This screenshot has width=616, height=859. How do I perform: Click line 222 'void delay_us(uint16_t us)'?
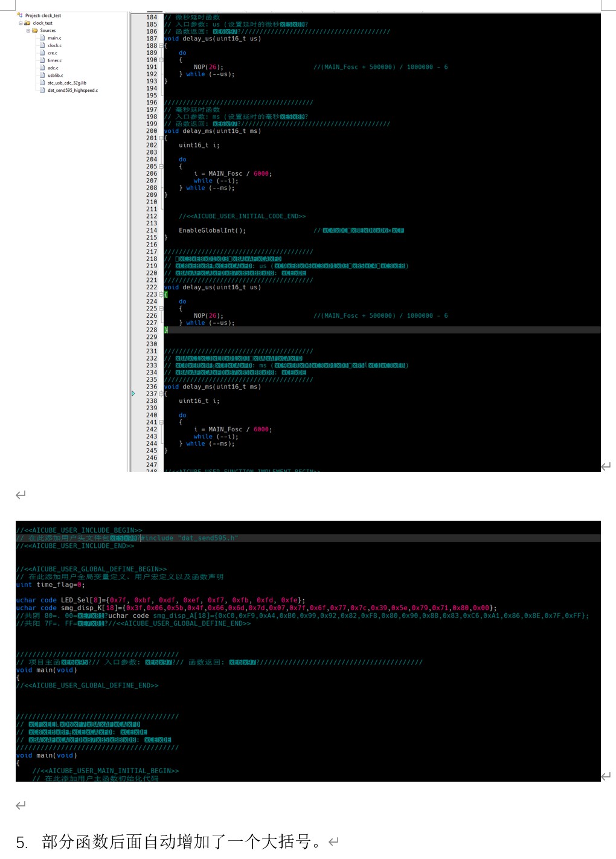click(213, 288)
